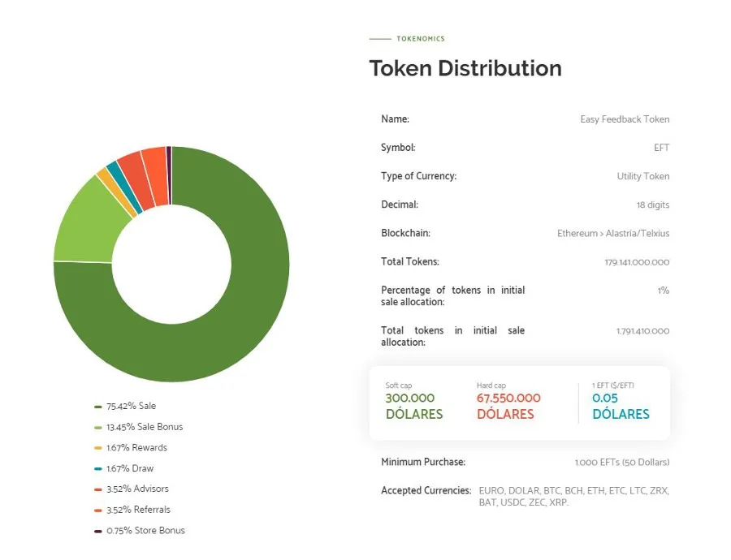Click the red '67.550.000 DÓLARES' hard cap amount
The height and width of the screenshot is (560, 731).
(508, 407)
